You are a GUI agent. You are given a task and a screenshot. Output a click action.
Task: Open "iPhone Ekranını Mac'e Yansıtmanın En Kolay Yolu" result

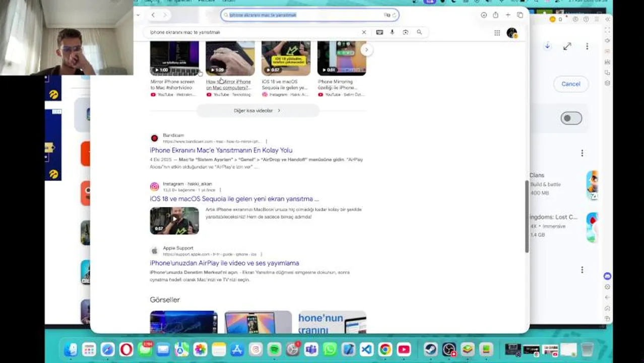click(221, 150)
